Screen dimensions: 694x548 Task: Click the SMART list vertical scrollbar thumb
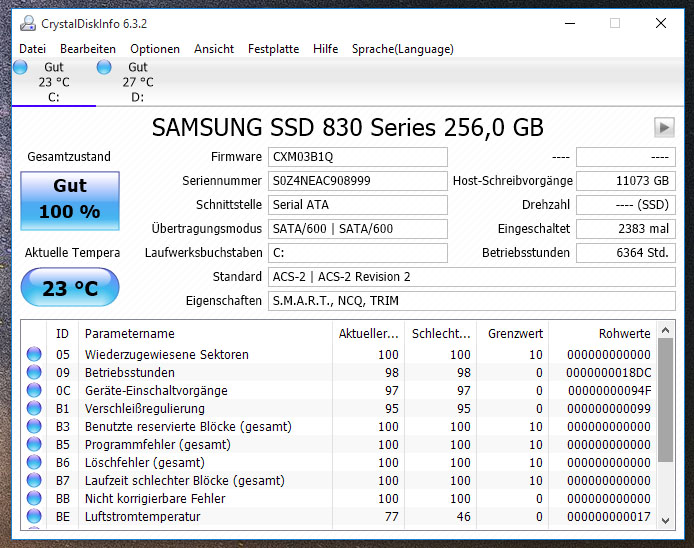coord(665,401)
